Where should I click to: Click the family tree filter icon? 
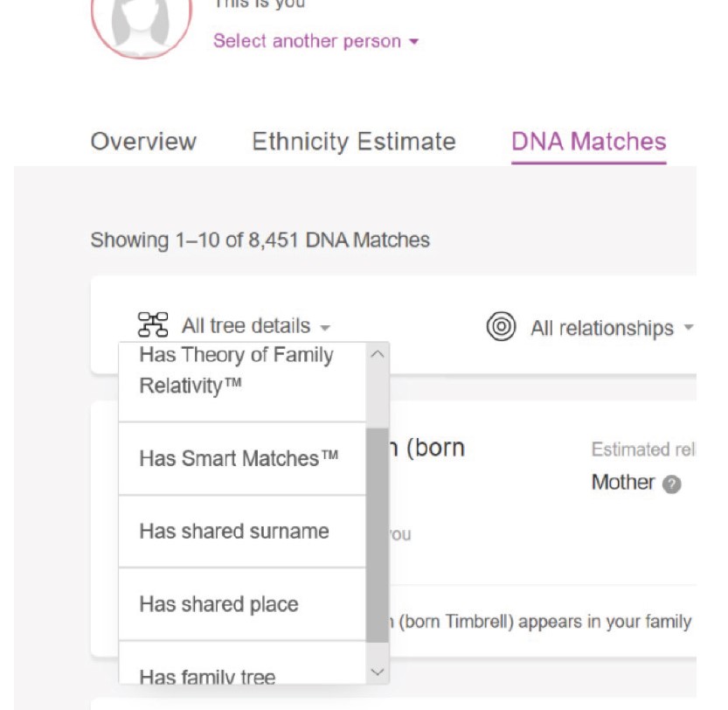point(154,326)
